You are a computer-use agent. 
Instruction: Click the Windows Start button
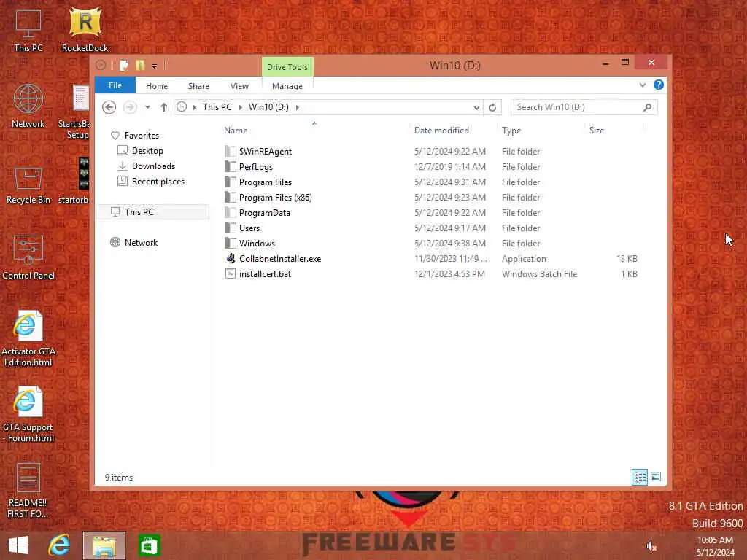(18, 545)
